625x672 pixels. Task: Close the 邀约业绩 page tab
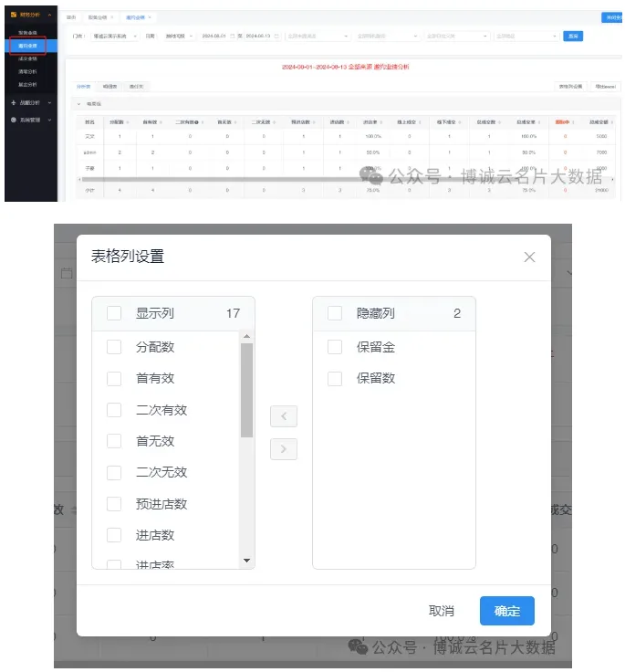151,17
